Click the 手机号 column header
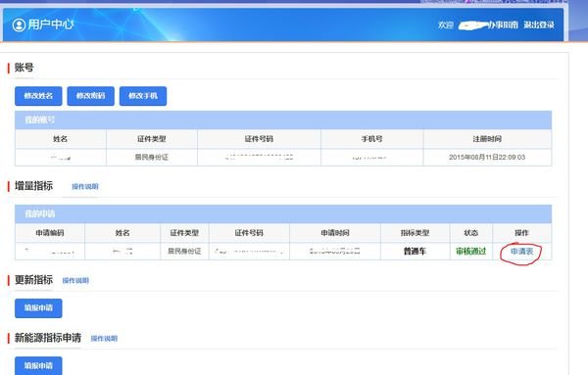588x375 pixels. (x=371, y=139)
